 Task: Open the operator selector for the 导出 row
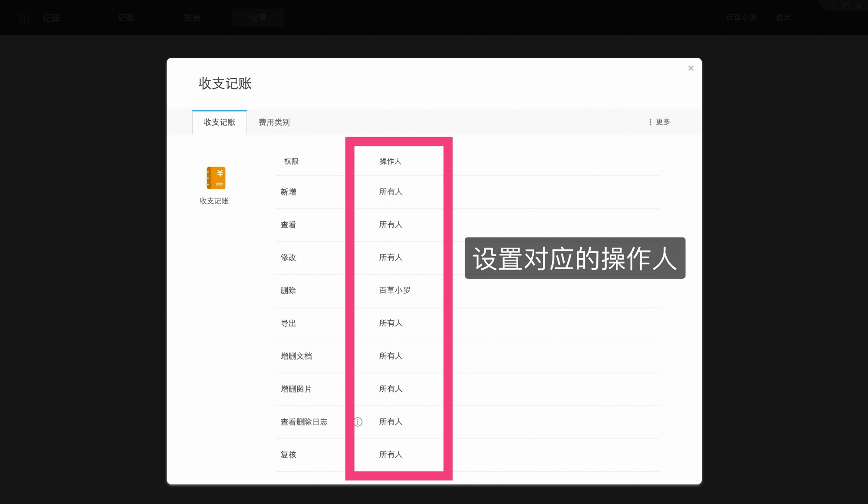[x=391, y=323]
